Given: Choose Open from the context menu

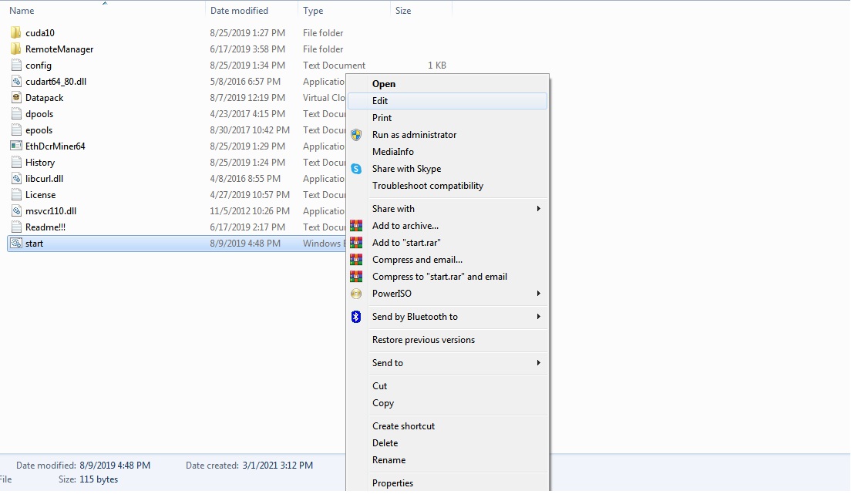Looking at the screenshot, I should pyautogui.click(x=447, y=84).
